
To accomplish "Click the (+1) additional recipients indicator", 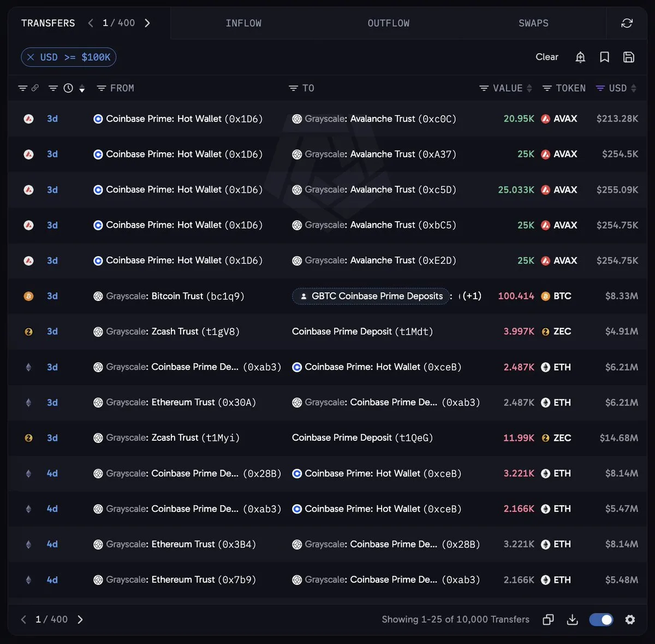I will [x=472, y=296].
